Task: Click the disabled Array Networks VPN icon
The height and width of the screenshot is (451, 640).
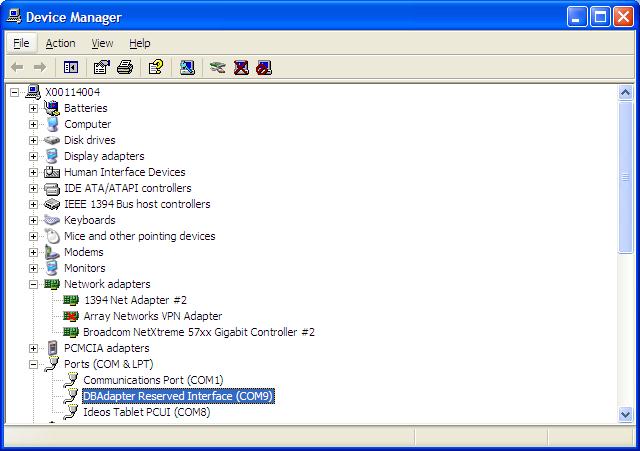Action: click(71, 316)
